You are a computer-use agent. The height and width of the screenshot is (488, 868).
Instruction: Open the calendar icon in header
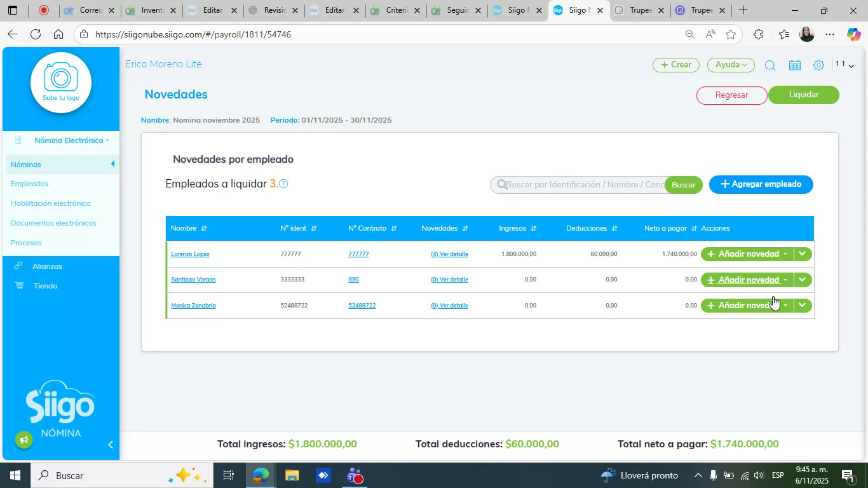coord(794,65)
